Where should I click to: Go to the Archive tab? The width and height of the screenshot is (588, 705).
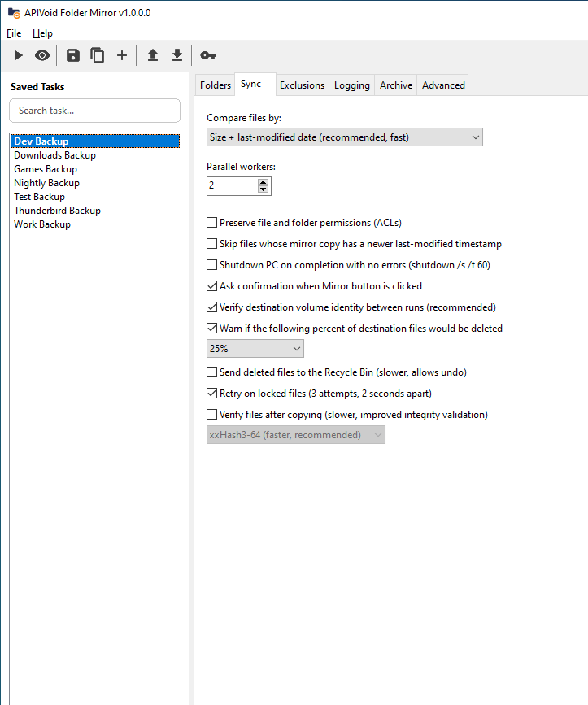(x=396, y=85)
